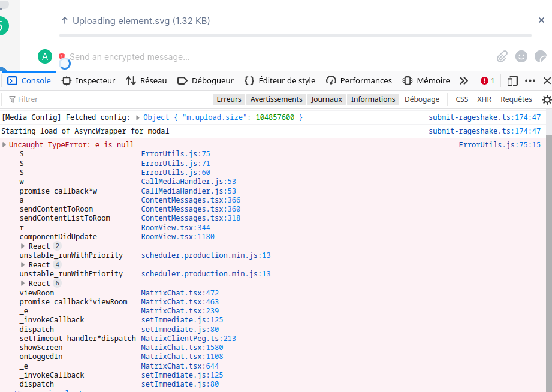Open the sticker picker icon

tap(541, 56)
